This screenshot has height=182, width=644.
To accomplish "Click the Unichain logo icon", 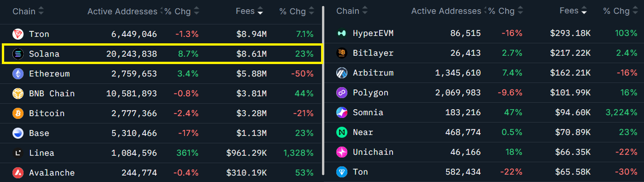I will pyautogui.click(x=342, y=152).
